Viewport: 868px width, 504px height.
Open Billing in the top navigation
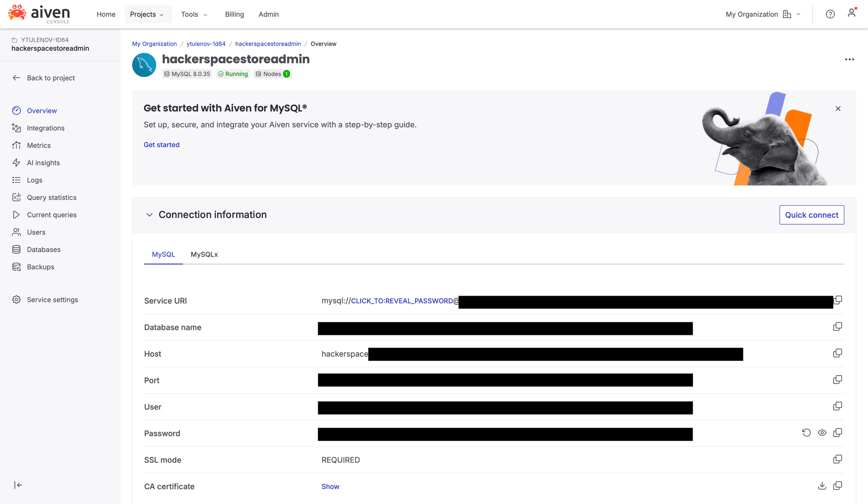pos(235,14)
